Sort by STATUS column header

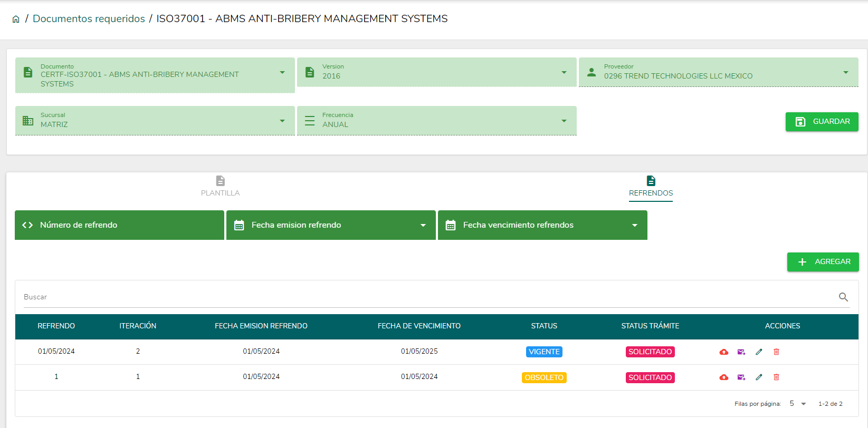(x=544, y=326)
